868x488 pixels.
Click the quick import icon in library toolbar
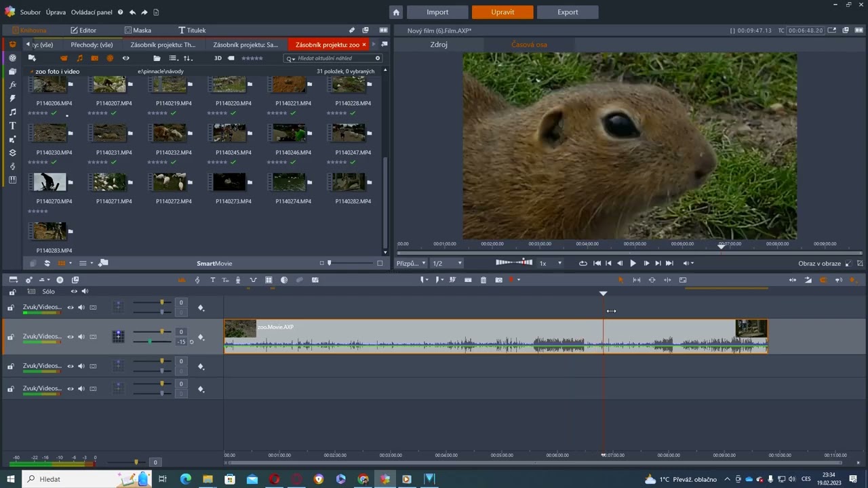32,58
